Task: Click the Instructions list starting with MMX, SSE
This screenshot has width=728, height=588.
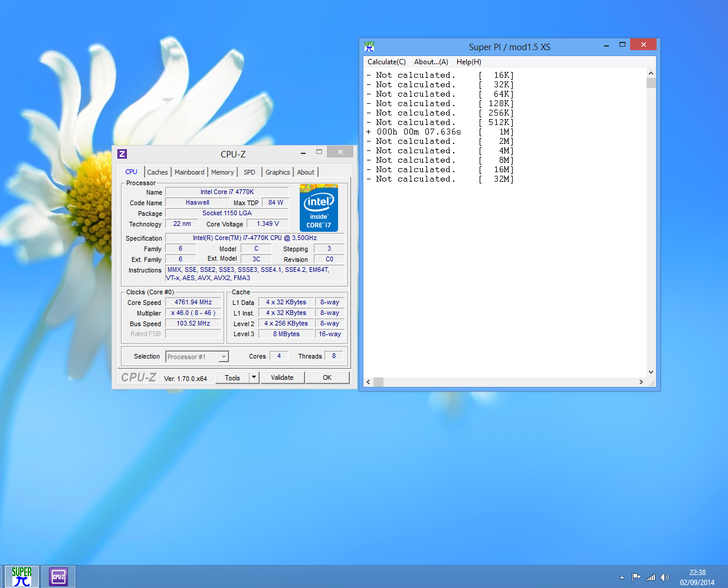Action: 255,274
